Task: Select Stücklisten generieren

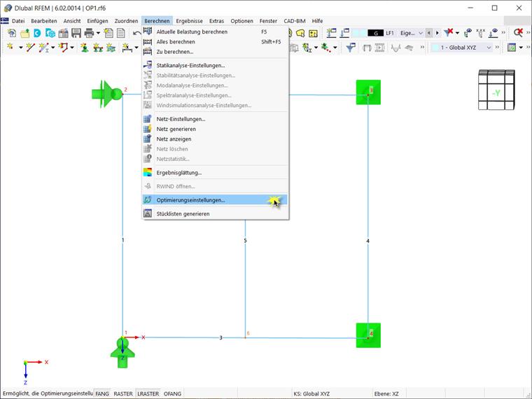Action: (x=215, y=213)
